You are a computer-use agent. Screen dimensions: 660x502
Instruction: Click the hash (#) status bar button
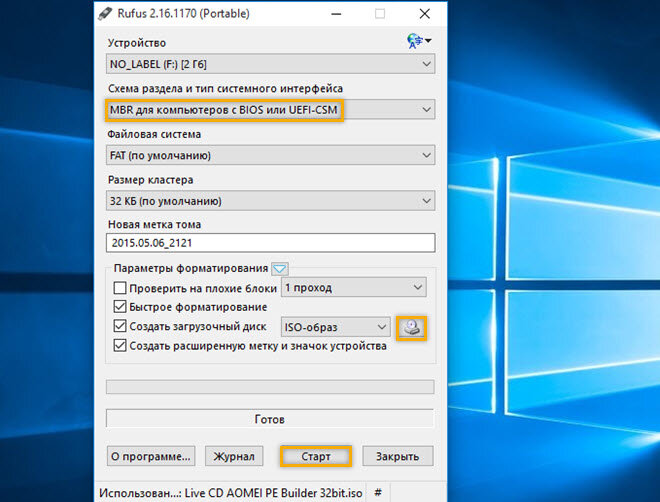tap(378, 492)
